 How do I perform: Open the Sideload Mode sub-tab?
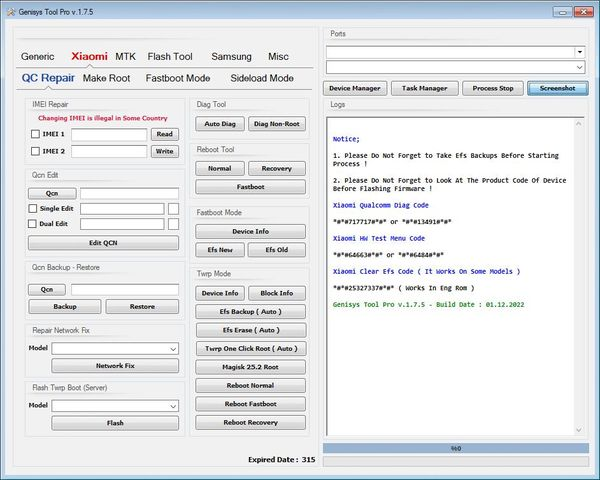262,78
